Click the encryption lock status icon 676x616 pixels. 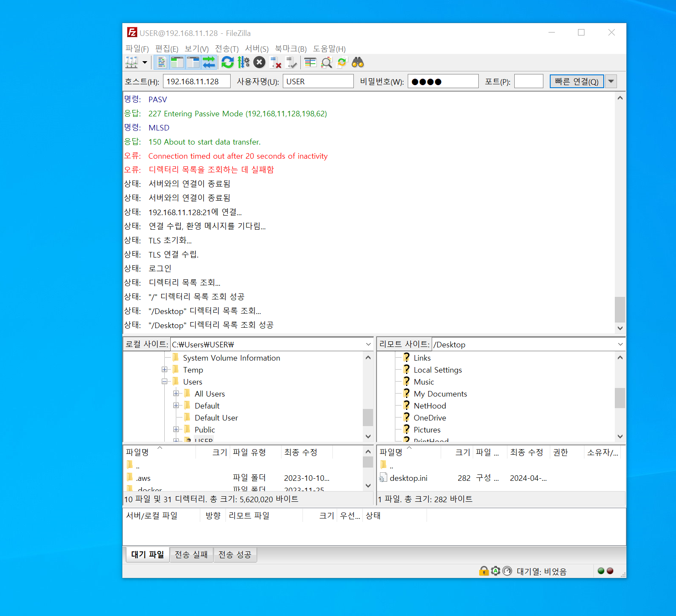pos(483,571)
